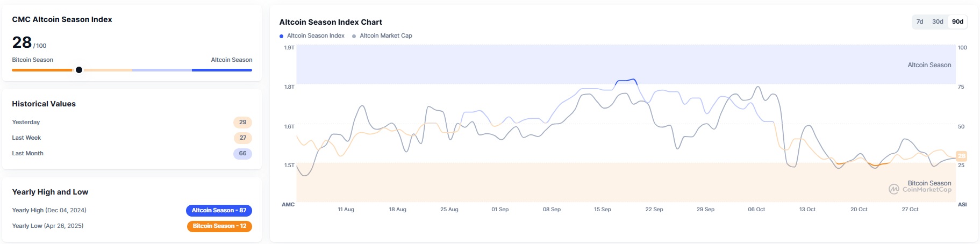980x244 pixels.
Task: Select the 90d chart range
Action: [x=957, y=21]
